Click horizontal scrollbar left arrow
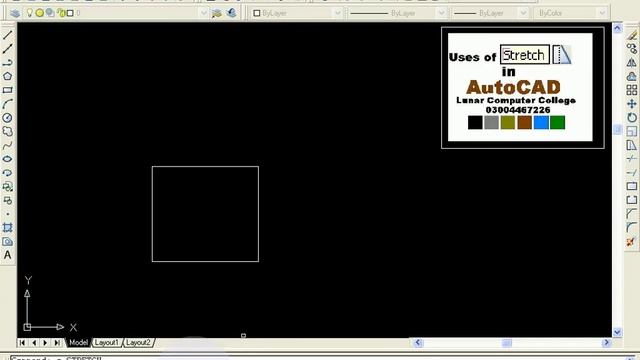 (x=418, y=342)
